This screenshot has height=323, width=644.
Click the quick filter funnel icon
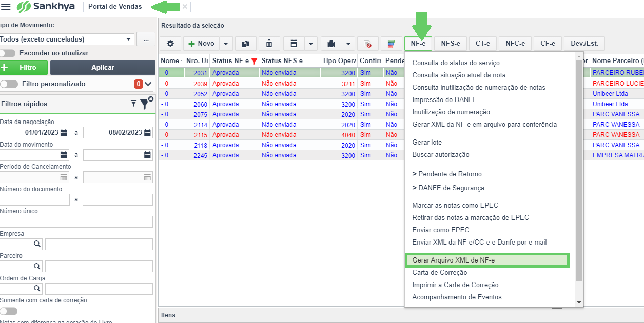point(134,104)
